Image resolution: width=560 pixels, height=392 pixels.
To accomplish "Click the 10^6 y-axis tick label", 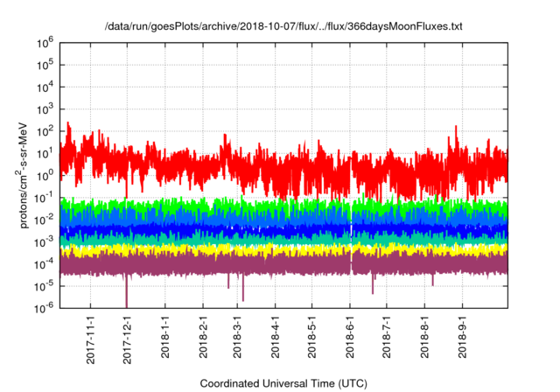I will point(45,43).
